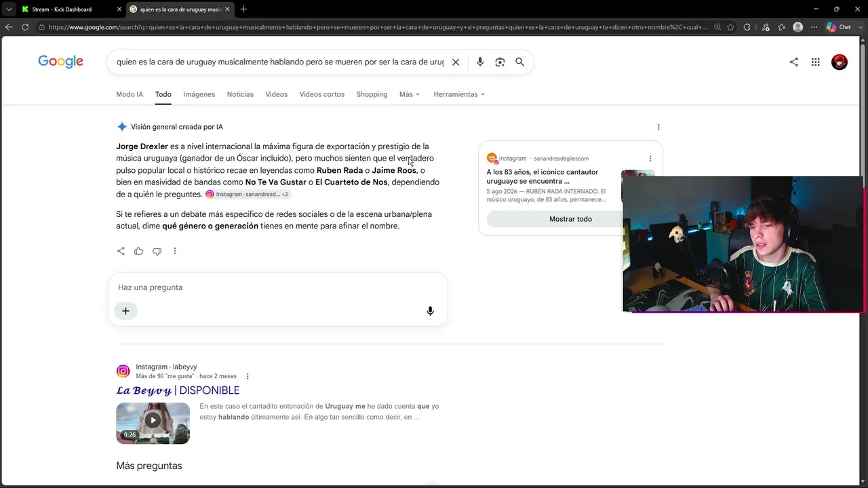868x488 pixels.
Task: View site information lock icon
Action: (x=41, y=27)
